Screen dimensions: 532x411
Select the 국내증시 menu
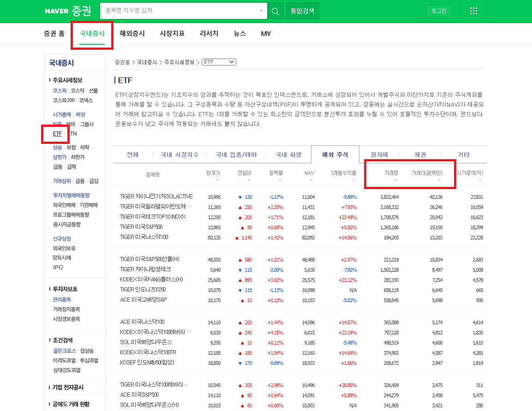coord(92,34)
